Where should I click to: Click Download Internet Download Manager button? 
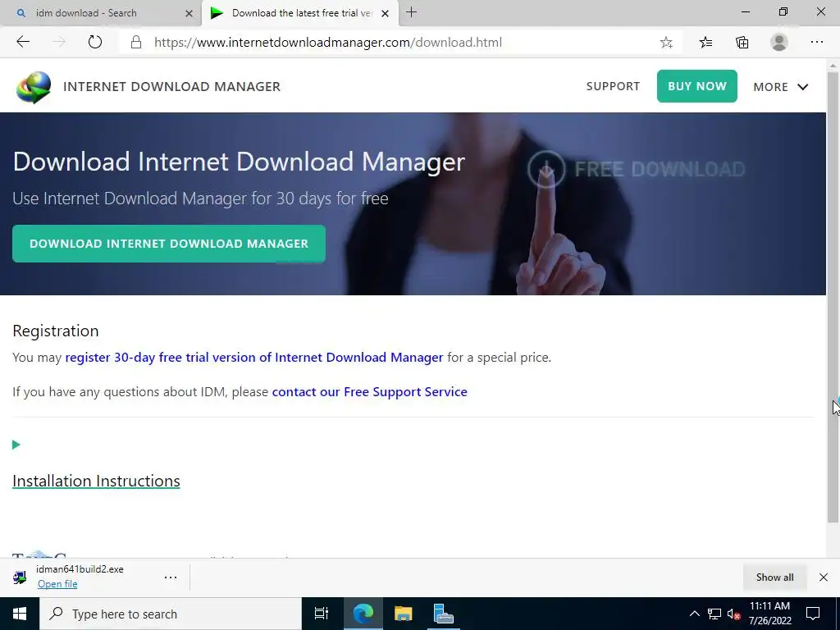pyautogui.click(x=169, y=244)
